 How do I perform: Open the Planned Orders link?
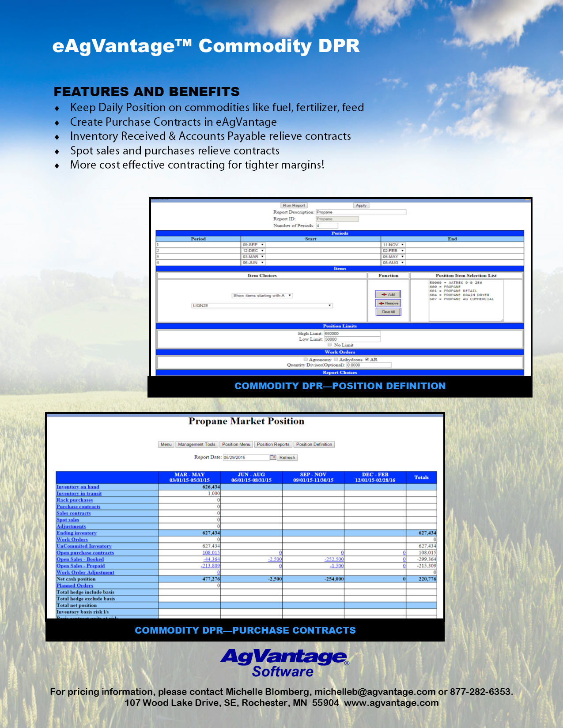75,586
